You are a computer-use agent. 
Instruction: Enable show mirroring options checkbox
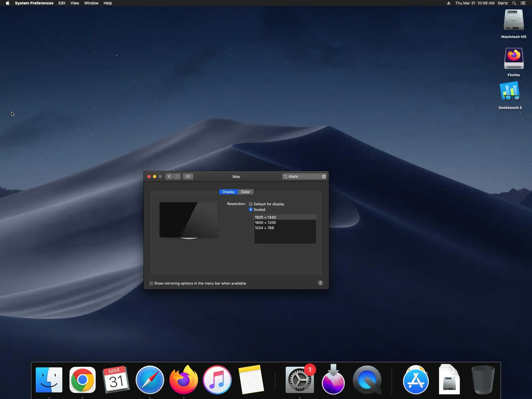151,283
